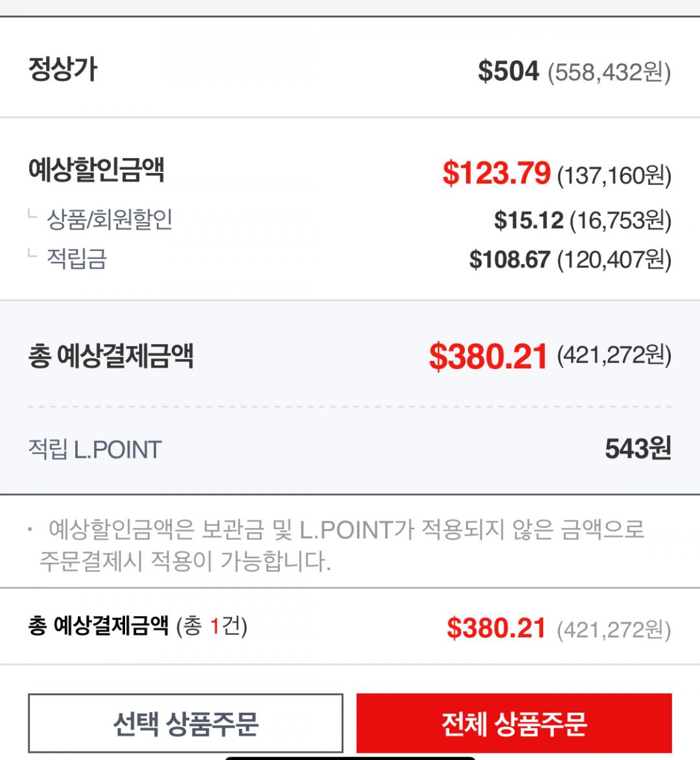
Task: Click the $15.12 member discount value
Action: (528, 220)
